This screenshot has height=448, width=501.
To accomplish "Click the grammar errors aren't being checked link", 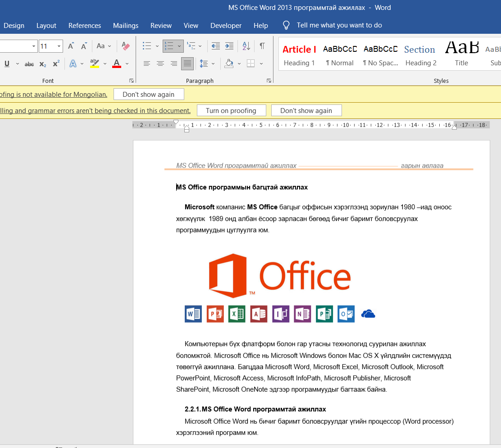I will click(x=95, y=111).
